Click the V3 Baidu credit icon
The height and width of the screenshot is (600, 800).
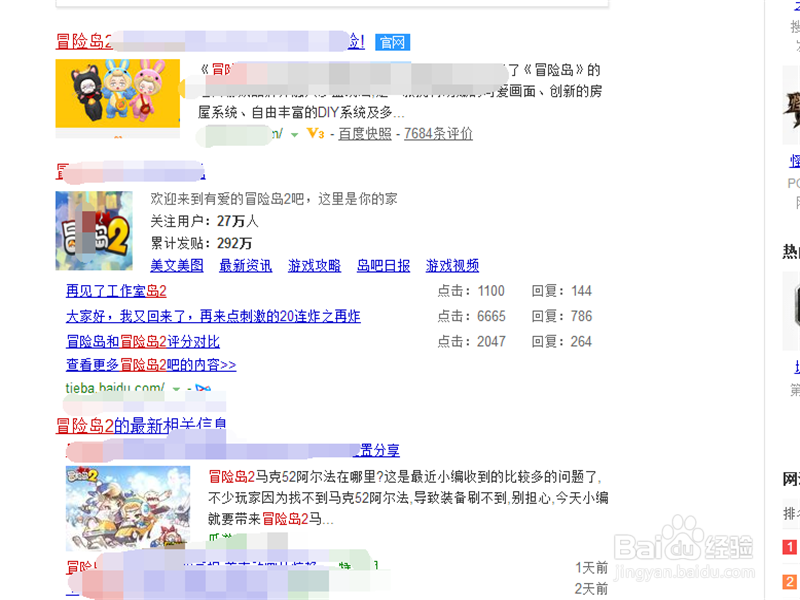point(315,133)
